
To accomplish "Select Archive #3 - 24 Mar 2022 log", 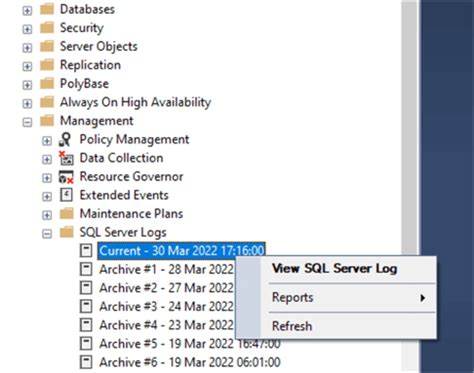I will tap(166, 306).
